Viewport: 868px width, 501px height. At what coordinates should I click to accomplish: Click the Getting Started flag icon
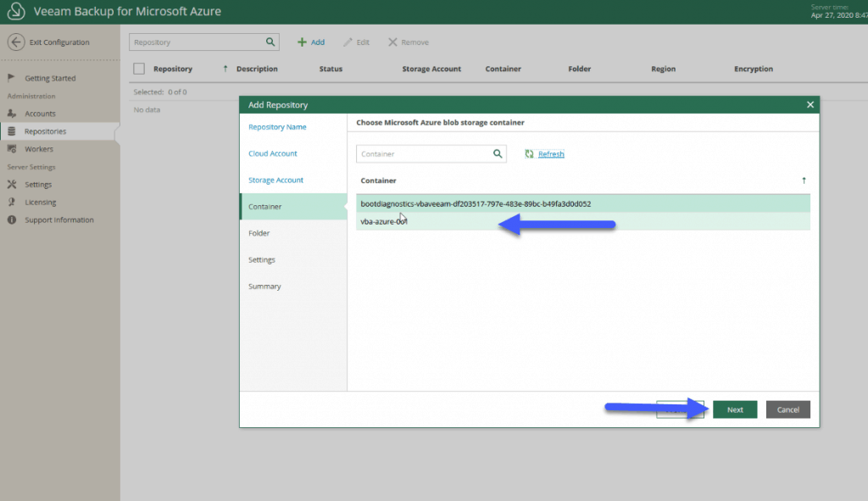point(11,78)
